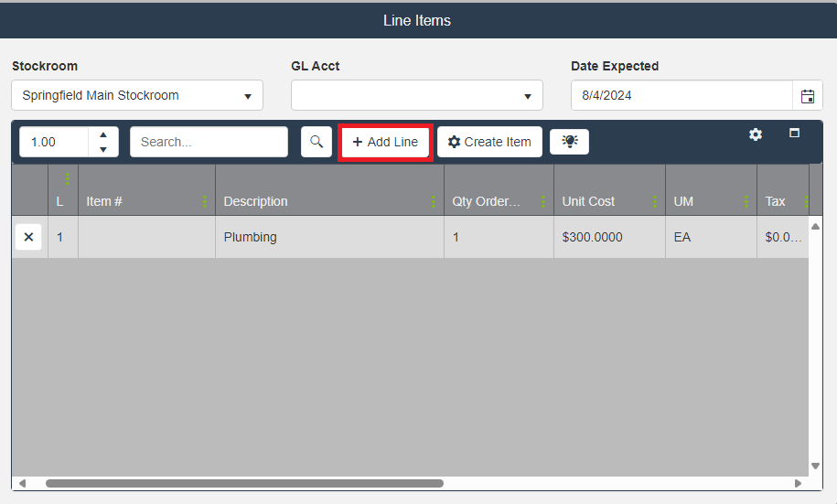Maximize the line items grid panel
This screenshot has width=837, height=504.
[x=794, y=134]
